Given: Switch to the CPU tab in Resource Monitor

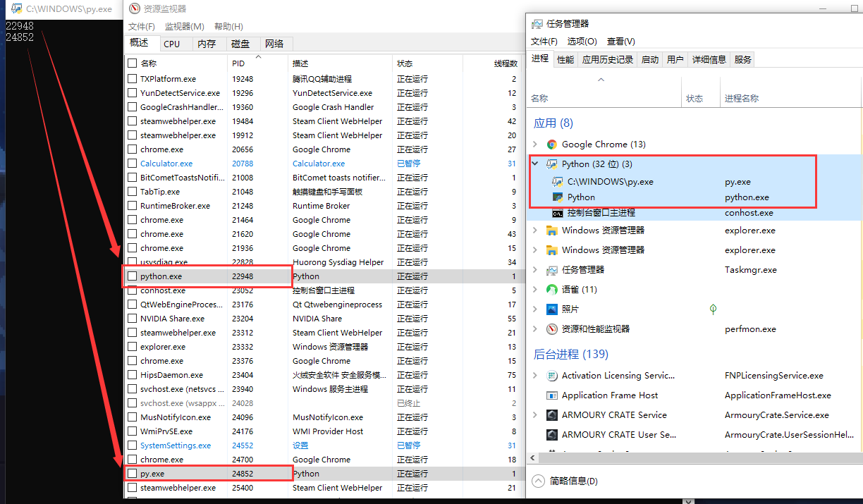Looking at the screenshot, I should pyautogui.click(x=172, y=44).
